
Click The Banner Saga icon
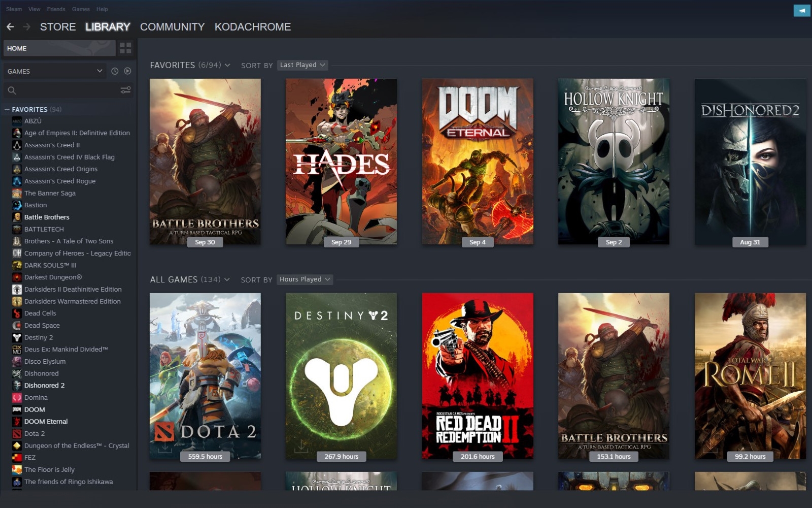coord(17,193)
